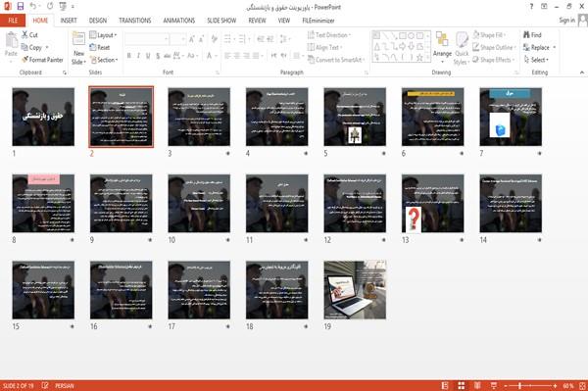Screen dimensions: 588x391
Task: Clear all formatting icon
Action: click(214, 39)
